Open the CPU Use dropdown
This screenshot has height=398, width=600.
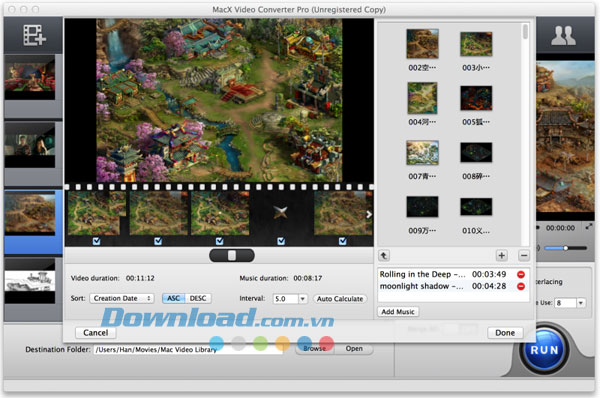click(x=581, y=303)
